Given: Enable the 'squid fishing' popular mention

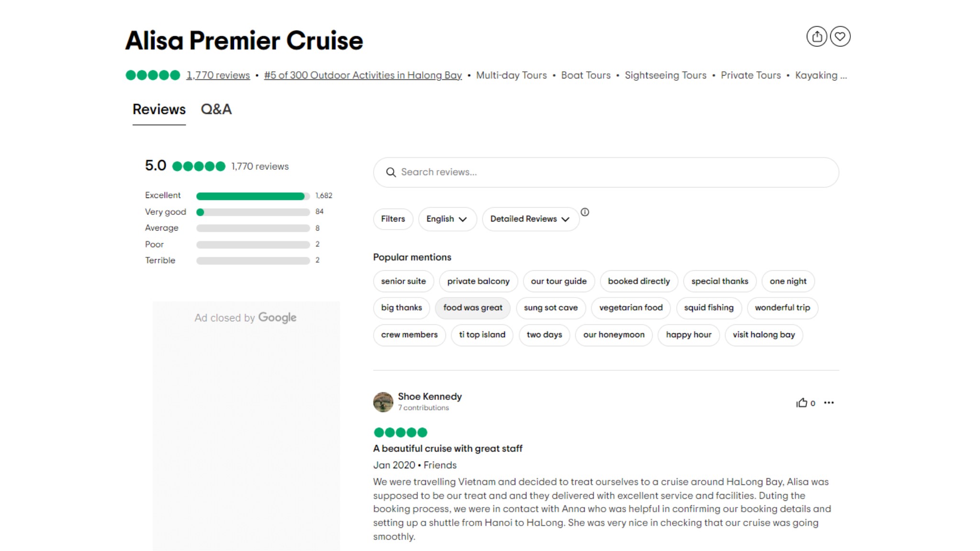Looking at the screenshot, I should pyautogui.click(x=709, y=308).
